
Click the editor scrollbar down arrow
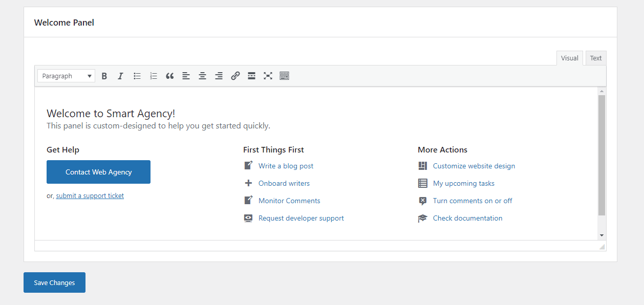point(602,235)
